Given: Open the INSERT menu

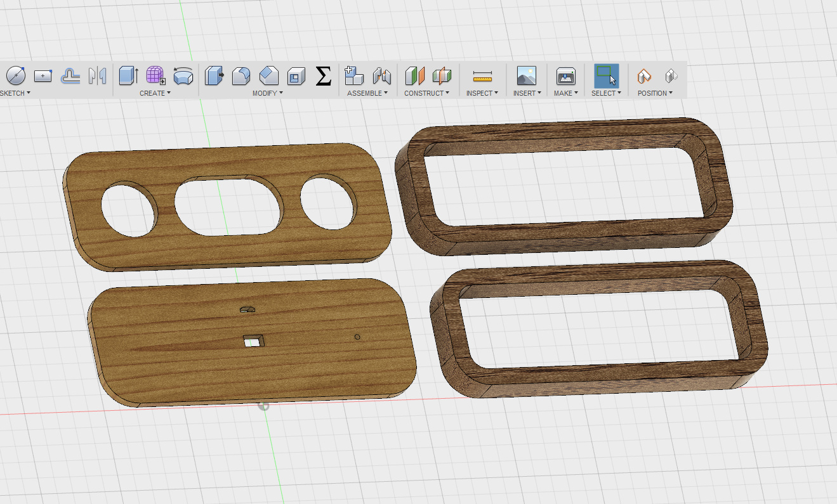Looking at the screenshot, I should click(527, 93).
